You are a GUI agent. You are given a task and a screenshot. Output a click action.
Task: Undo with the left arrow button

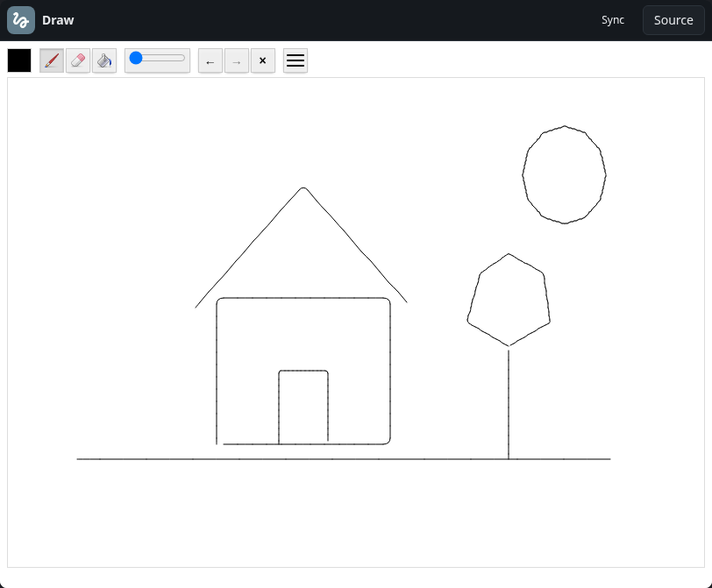(x=210, y=60)
